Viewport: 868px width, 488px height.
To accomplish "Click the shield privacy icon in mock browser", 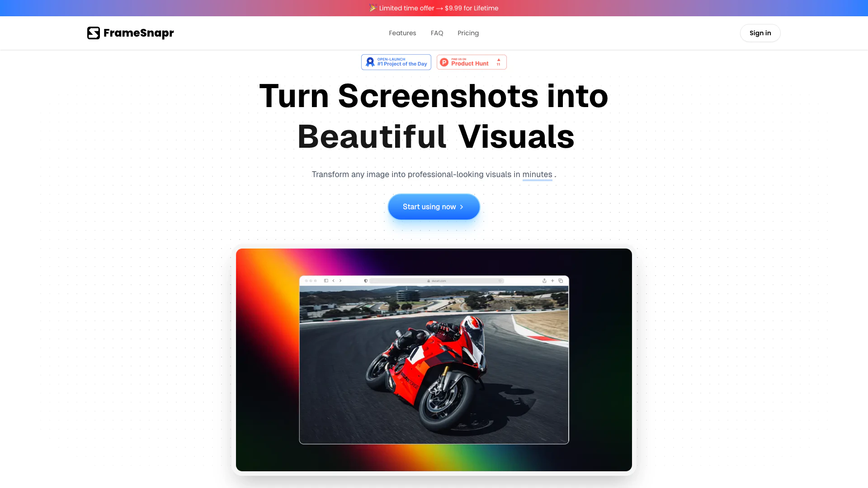I will coord(366,281).
